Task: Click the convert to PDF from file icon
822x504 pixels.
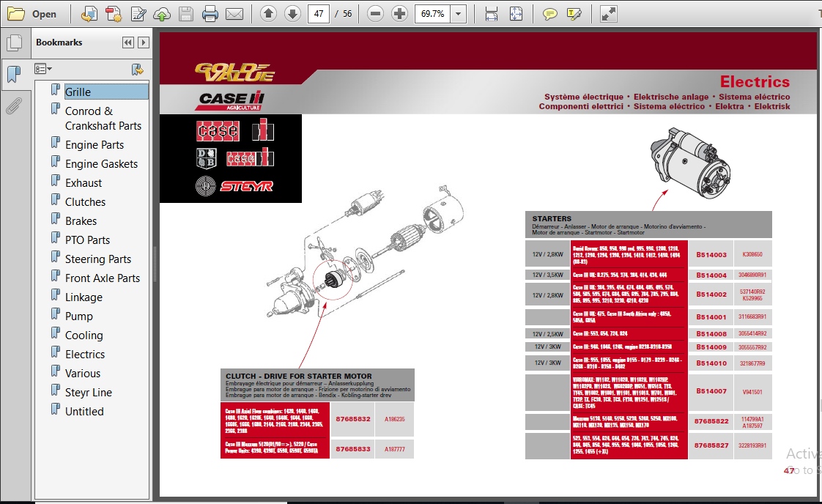Action: click(89, 14)
